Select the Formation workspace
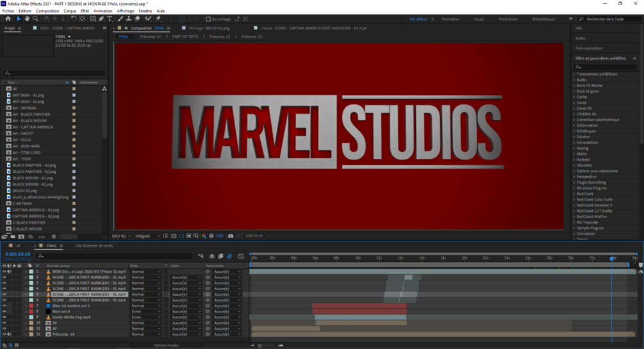 [450, 19]
